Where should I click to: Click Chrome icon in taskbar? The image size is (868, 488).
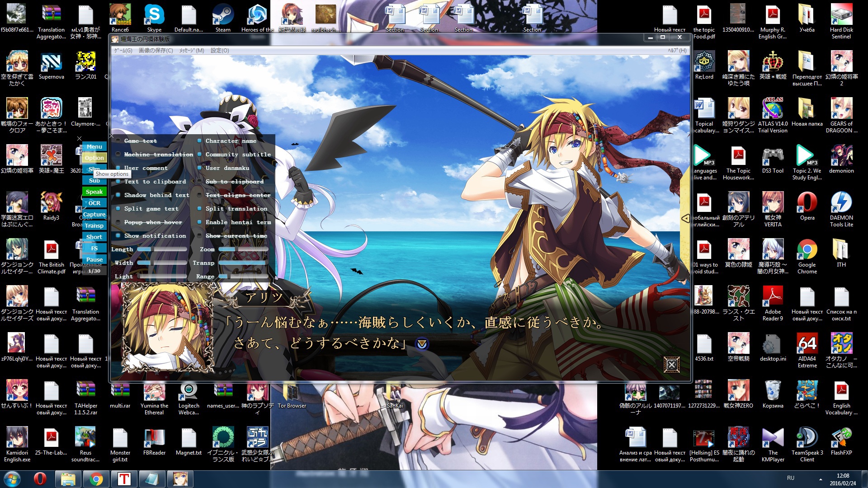(95, 479)
